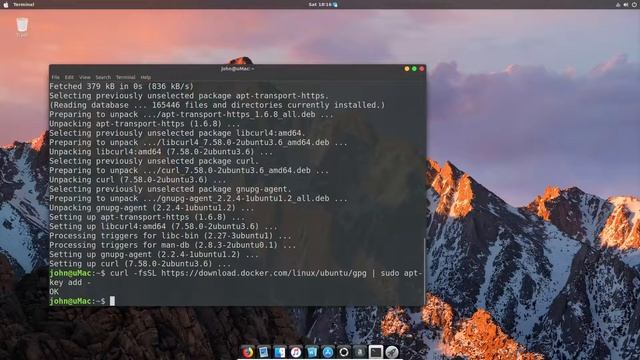Image resolution: width=640 pixels, height=360 pixels.
Task: Minimize the terminal with the yellow button
Action: [x=407, y=69]
